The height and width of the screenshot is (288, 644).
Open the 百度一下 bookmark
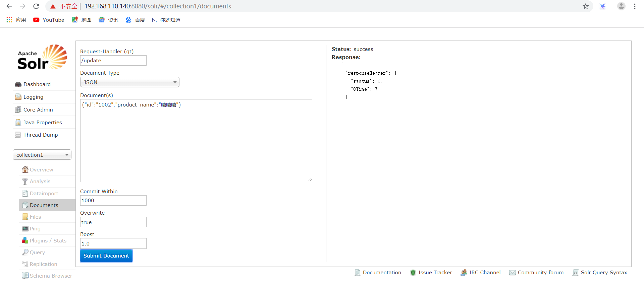tap(153, 20)
